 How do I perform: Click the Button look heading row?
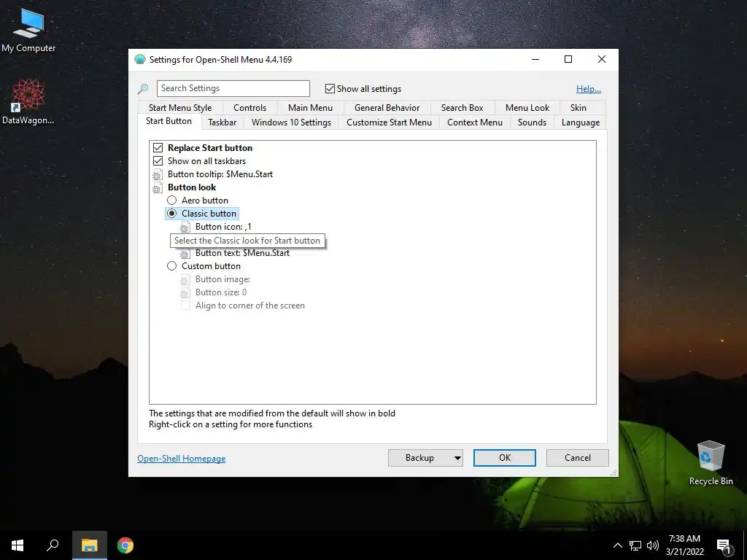coord(192,187)
